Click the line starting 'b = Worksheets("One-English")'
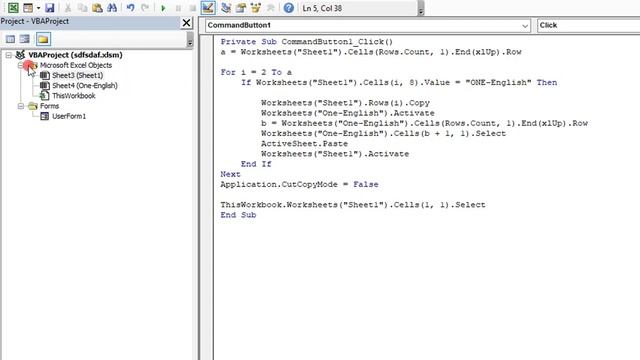Screen dimensions: 640x360 coord(424,123)
